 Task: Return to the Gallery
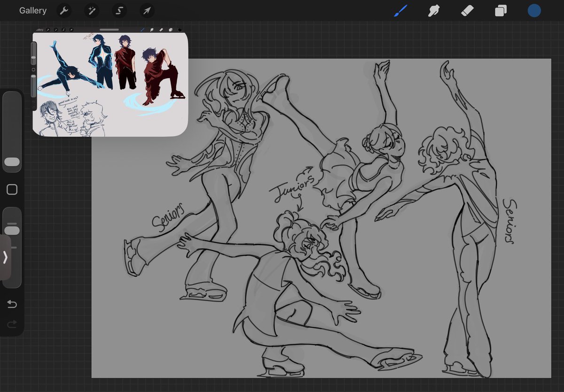coord(33,10)
